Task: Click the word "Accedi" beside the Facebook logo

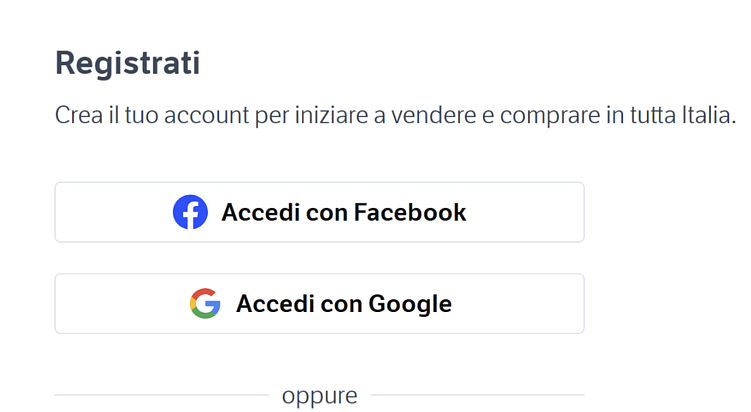Action: coord(254,212)
